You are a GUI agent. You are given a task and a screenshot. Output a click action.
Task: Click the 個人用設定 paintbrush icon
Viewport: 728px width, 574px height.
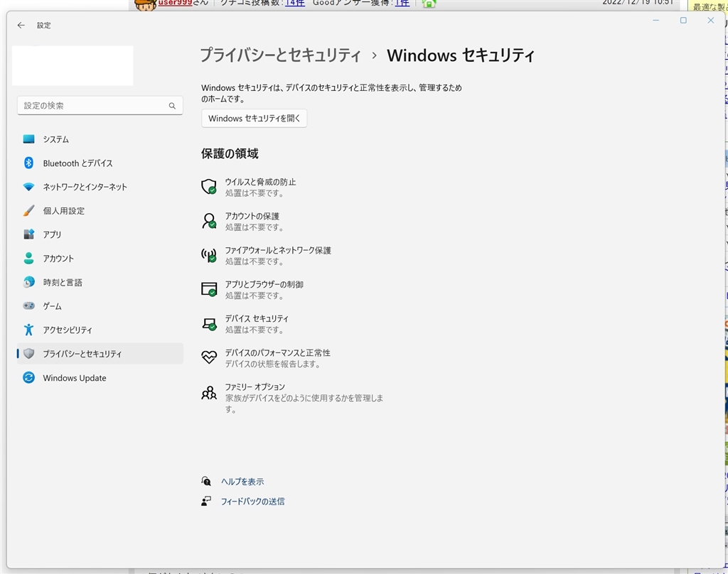[28, 211]
